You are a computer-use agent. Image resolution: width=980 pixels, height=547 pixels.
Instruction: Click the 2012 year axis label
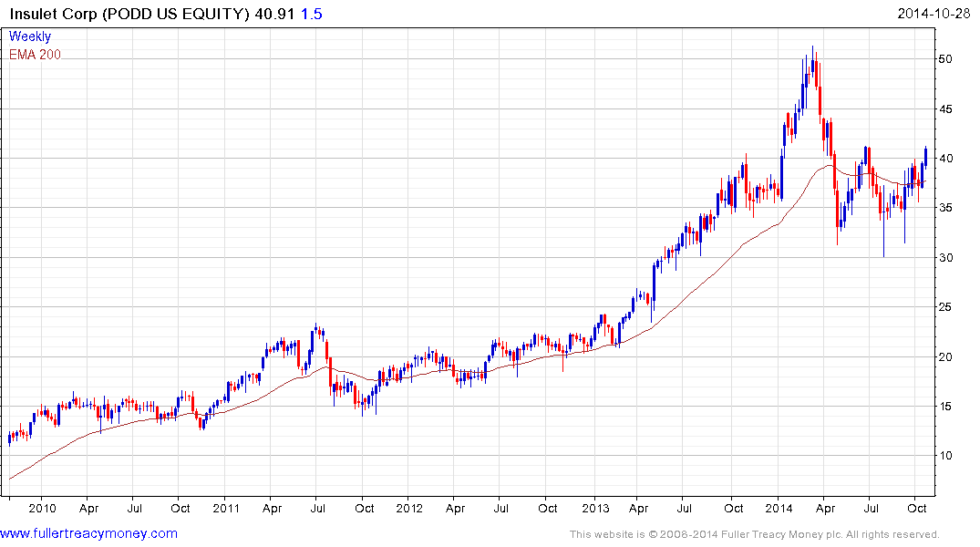(x=409, y=508)
